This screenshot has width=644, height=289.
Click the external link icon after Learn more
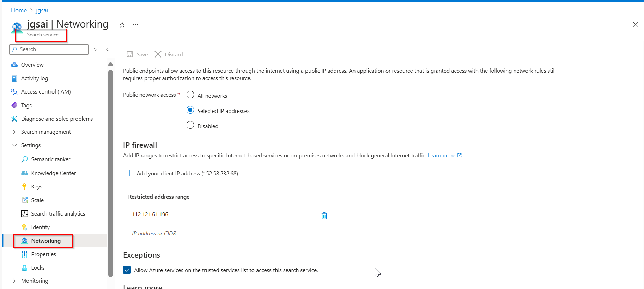click(459, 156)
